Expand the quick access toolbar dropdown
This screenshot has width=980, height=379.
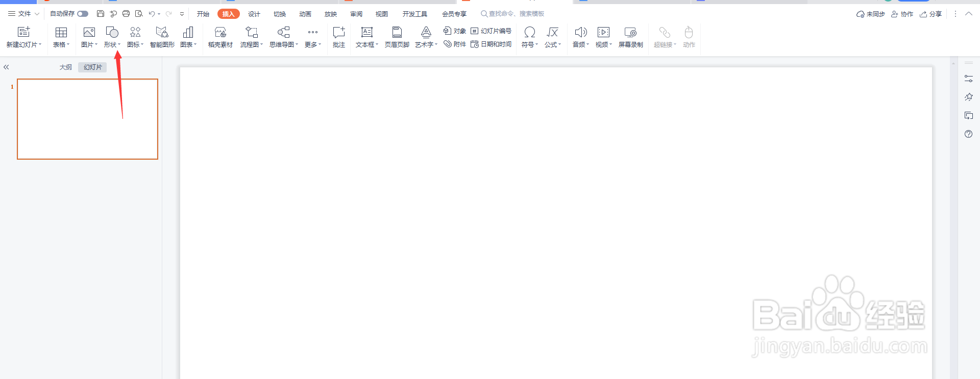point(182,14)
